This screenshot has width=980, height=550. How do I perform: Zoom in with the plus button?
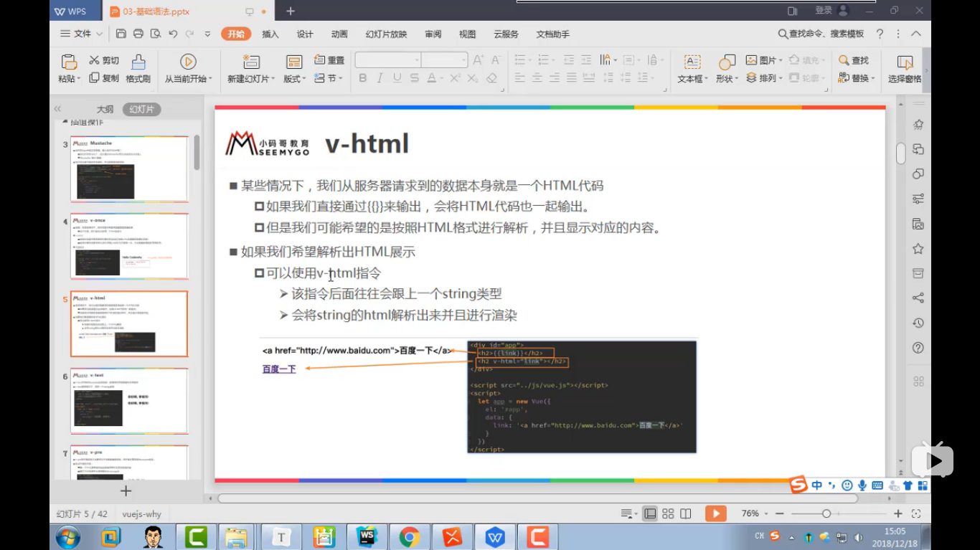(x=897, y=513)
